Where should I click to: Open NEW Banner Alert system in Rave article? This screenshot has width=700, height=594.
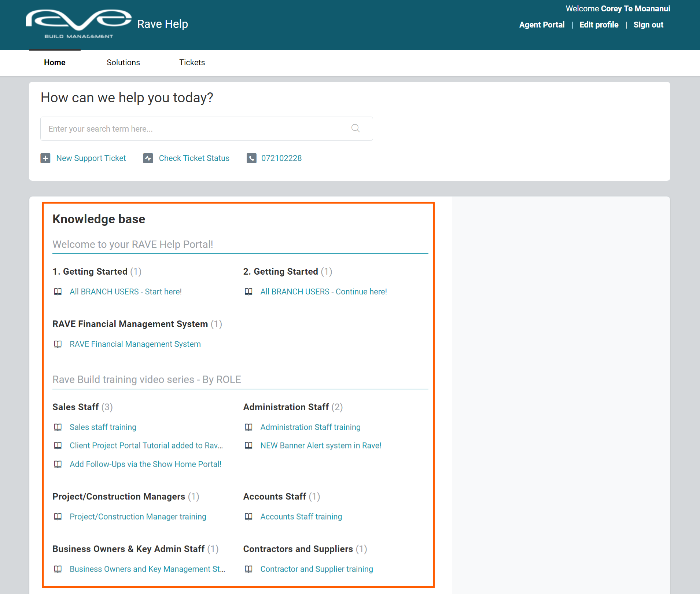(x=321, y=445)
